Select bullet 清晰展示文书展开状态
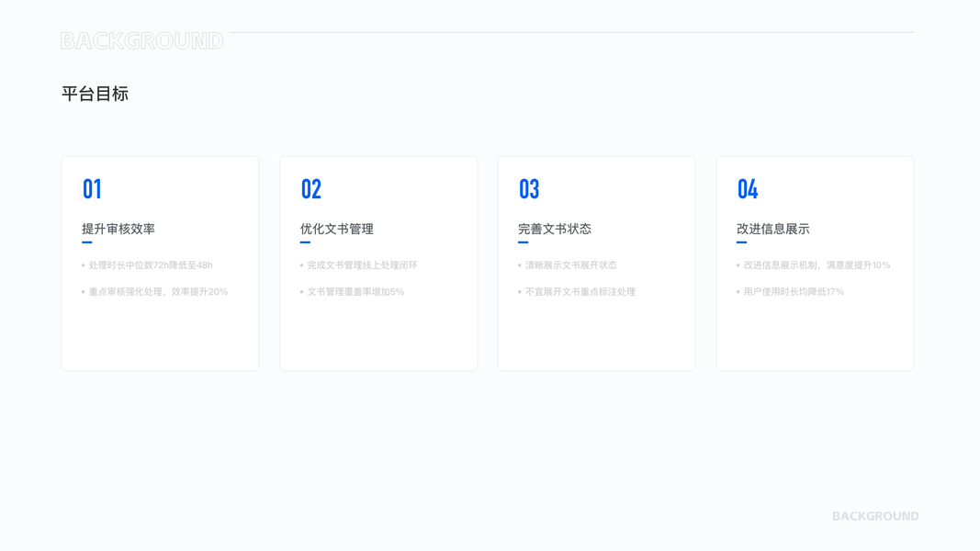The width and height of the screenshot is (980, 551). point(570,265)
